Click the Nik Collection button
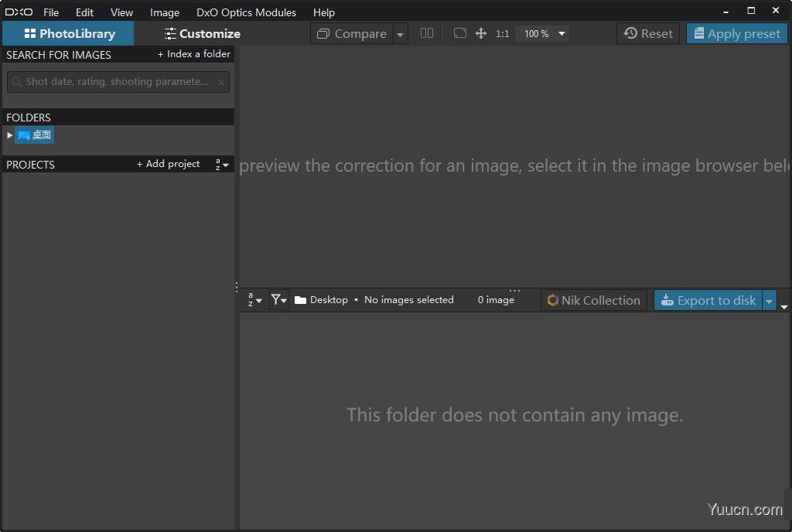Viewport: 792px width, 532px height. [593, 300]
